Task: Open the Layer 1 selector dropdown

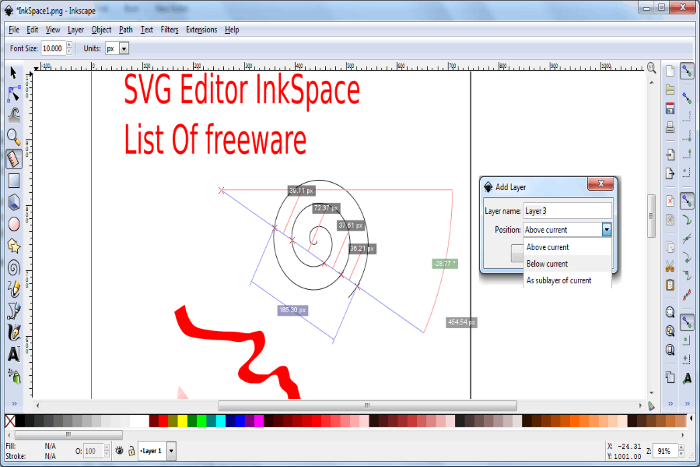Action: [170, 451]
